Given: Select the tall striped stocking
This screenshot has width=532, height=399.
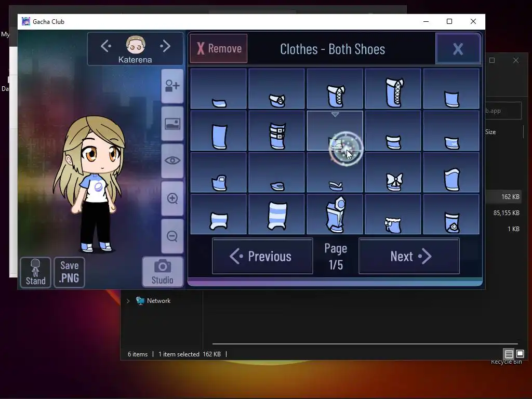Looking at the screenshot, I should [276, 214].
